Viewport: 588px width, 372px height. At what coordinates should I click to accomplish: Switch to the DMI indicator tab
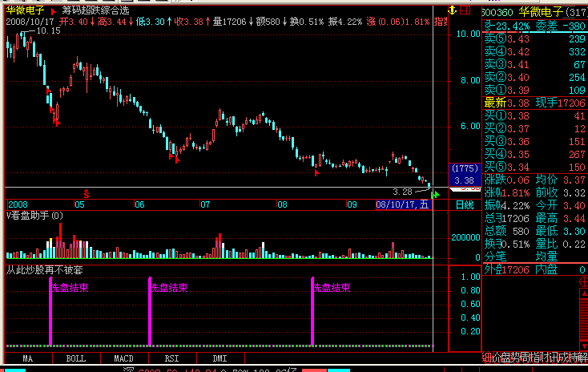coord(219,358)
